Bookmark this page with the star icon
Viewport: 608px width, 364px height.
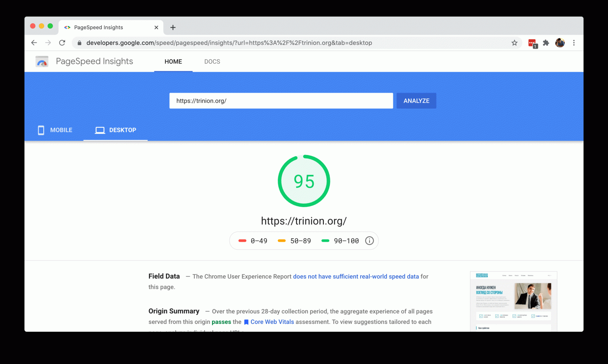point(514,43)
